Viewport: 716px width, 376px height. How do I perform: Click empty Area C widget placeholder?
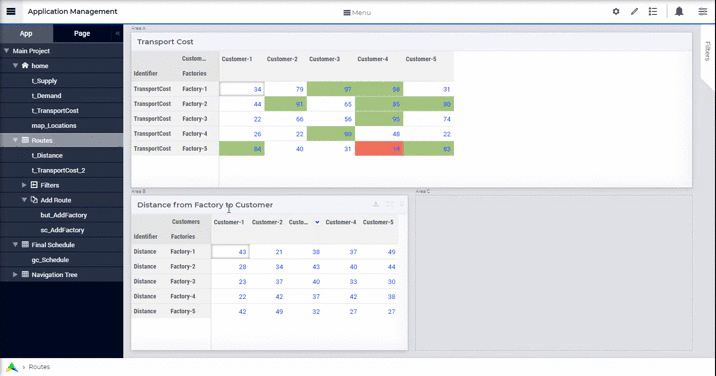(553, 273)
